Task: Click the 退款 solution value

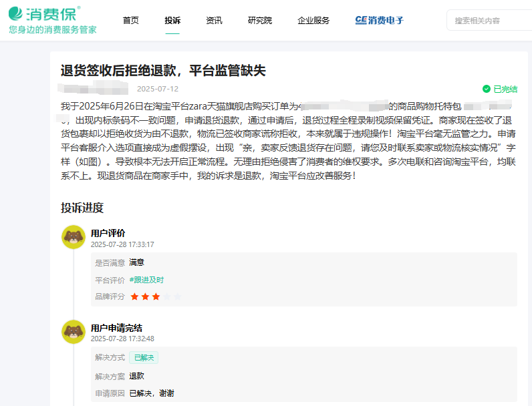Action: [x=137, y=376]
